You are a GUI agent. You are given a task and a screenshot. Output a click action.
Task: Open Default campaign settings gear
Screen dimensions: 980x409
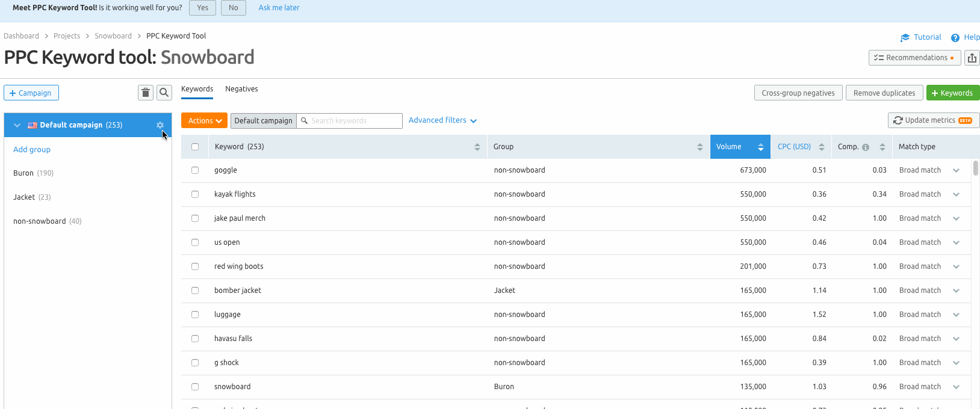click(160, 125)
